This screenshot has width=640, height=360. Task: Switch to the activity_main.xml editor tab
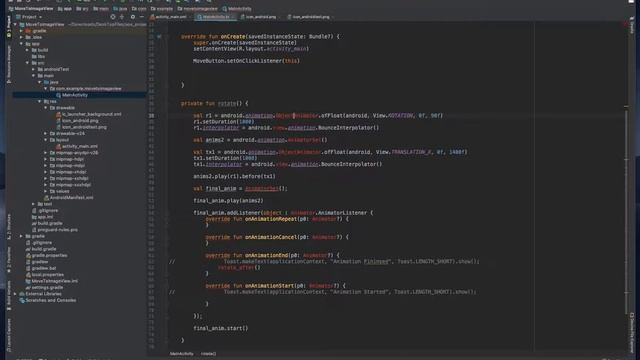click(x=168, y=17)
